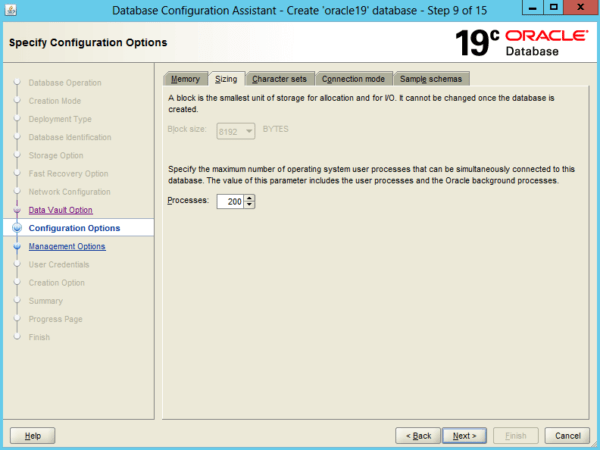600x450 pixels.
Task: Close the Database Configuration Assistant window
Action: (x=581, y=7)
